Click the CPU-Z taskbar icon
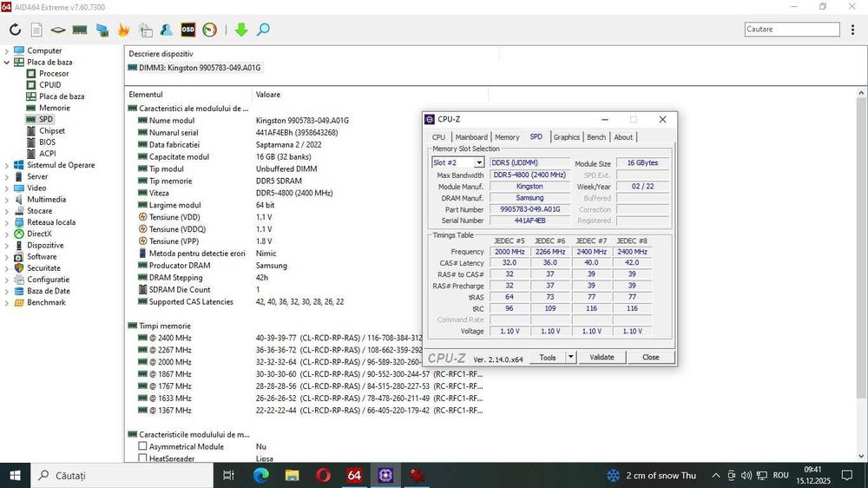This screenshot has width=868, height=488. click(386, 475)
